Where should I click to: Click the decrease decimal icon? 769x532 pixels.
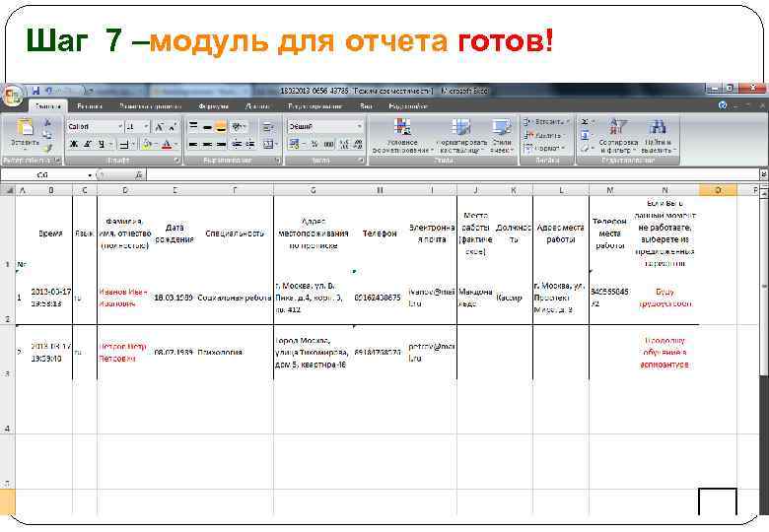[358, 144]
